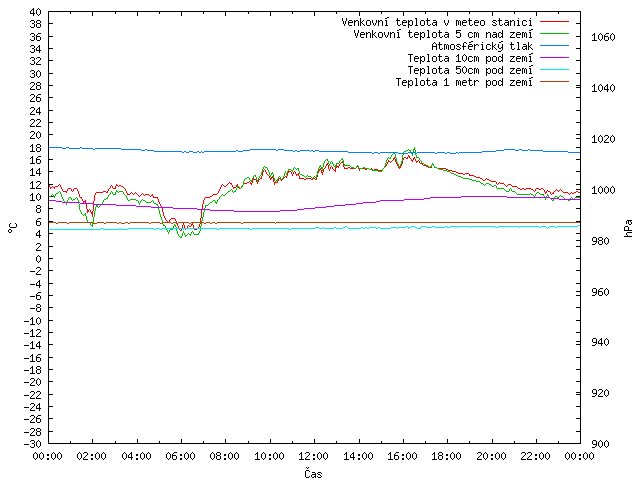Click the '22:00' time axis label
Viewport: 640px width, 480px height.
pos(535,456)
